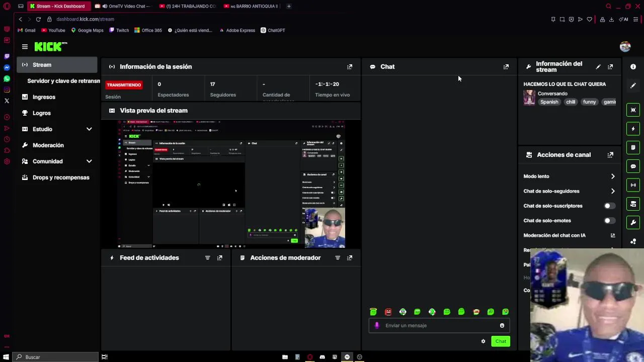Pop out the Información de la sesión panel
The height and width of the screenshot is (362, 644).
(x=350, y=66)
